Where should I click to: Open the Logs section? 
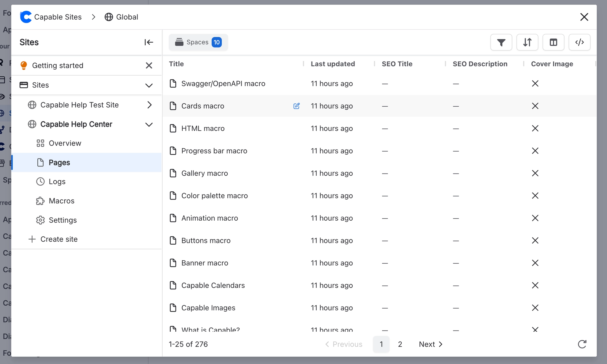87,182
